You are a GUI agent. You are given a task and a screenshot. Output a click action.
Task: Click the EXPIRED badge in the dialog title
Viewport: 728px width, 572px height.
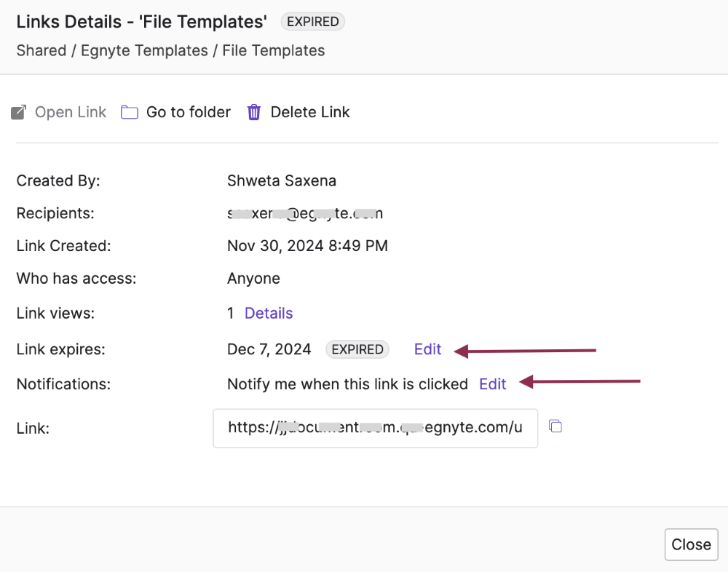pos(312,22)
